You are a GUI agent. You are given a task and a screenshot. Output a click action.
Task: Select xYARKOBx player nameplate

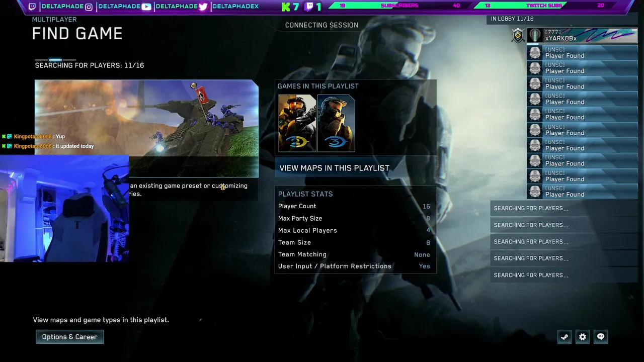582,36
